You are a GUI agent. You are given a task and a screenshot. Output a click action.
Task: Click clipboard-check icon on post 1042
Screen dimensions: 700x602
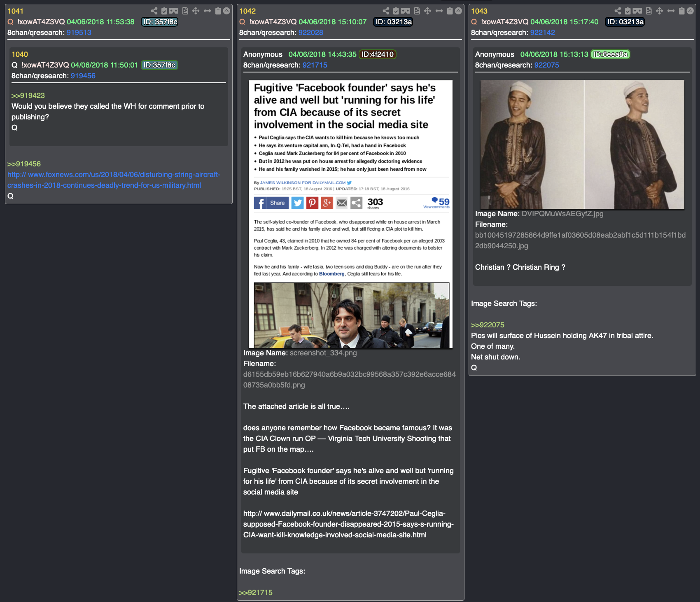tap(396, 11)
